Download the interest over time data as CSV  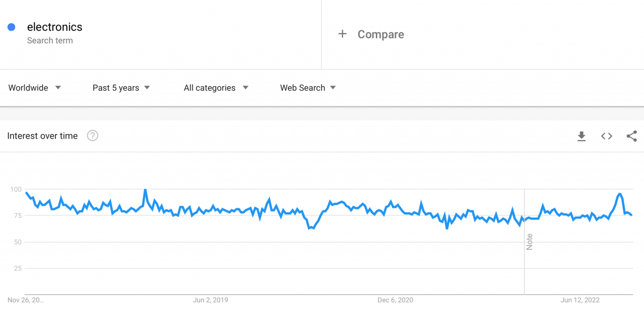[x=581, y=136]
